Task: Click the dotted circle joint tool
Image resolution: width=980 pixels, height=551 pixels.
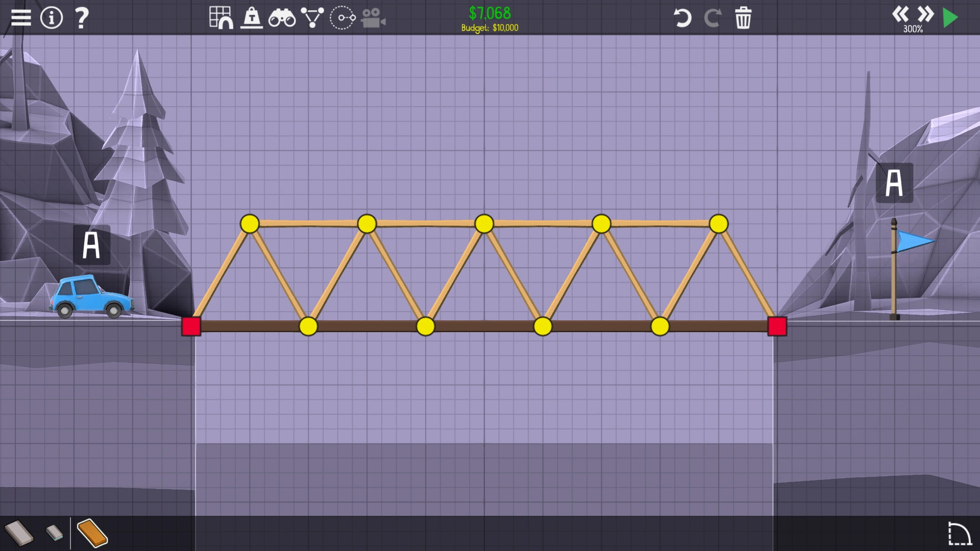Action: tap(342, 18)
